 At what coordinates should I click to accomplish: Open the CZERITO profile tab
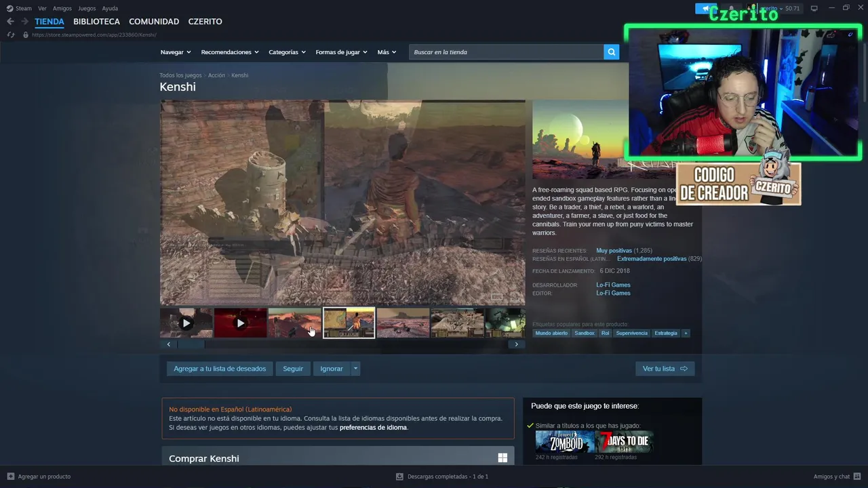point(205,22)
